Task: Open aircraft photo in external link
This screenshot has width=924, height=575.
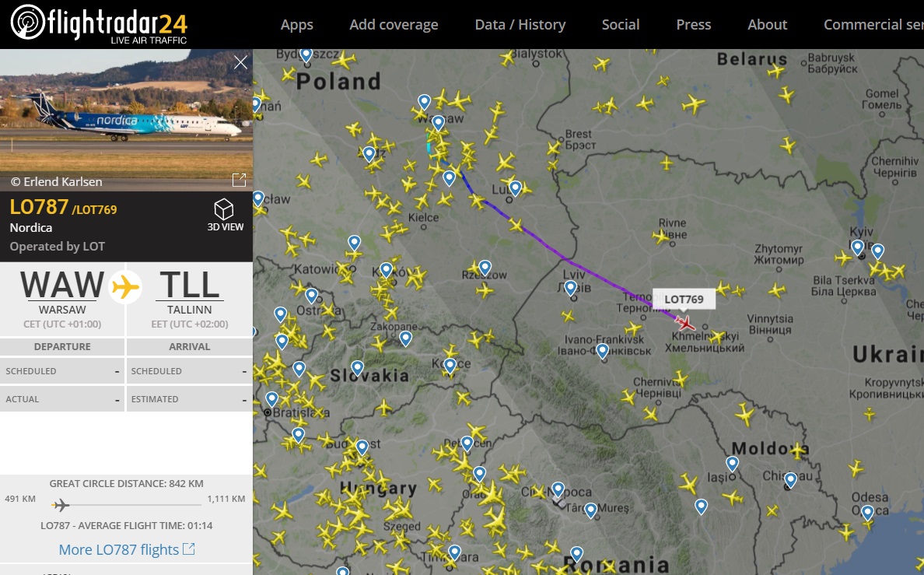Action: (x=239, y=180)
